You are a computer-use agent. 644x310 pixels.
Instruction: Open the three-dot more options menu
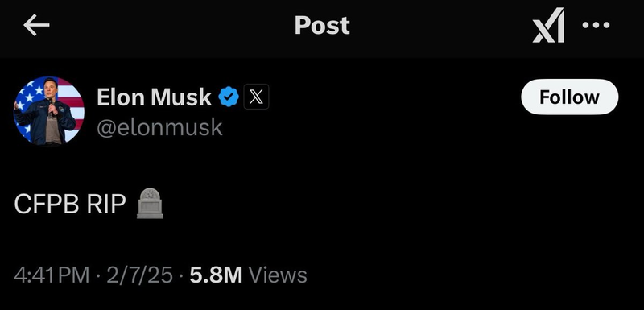(x=596, y=25)
